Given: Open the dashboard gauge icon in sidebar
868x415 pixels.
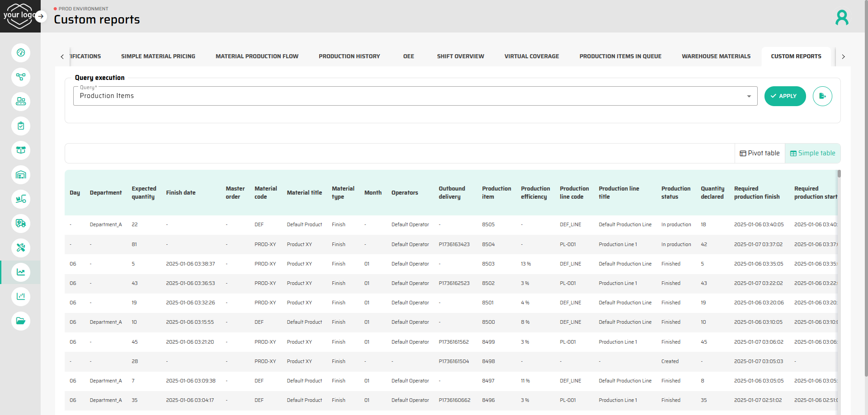Looking at the screenshot, I should pos(21,53).
